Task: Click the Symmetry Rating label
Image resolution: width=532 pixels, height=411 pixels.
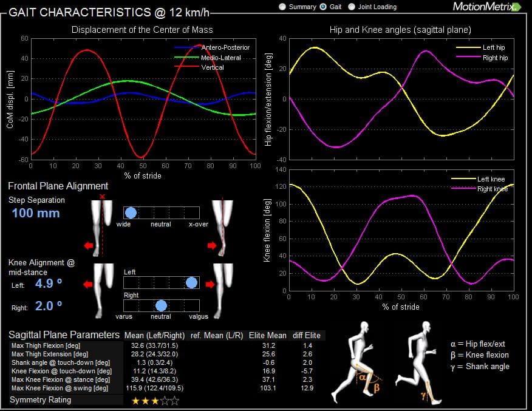Action: click(x=40, y=400)
